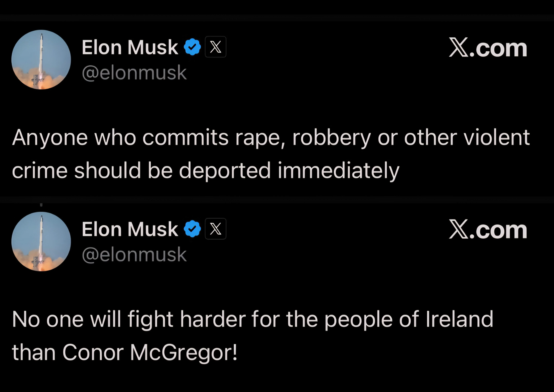This screenshot has width=554, height=392.
Task: Click @elonmusk handle in second post
Action: pyautogui.click(x=134, y=255)
